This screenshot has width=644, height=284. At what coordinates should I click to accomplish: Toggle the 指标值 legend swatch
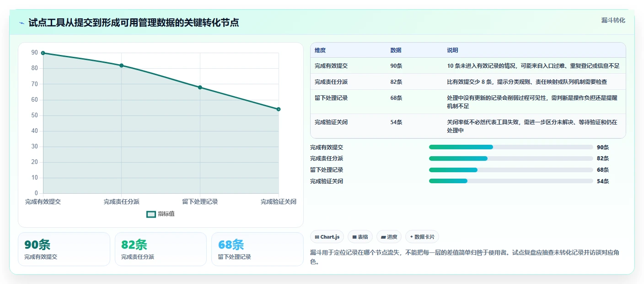point(151,214)
